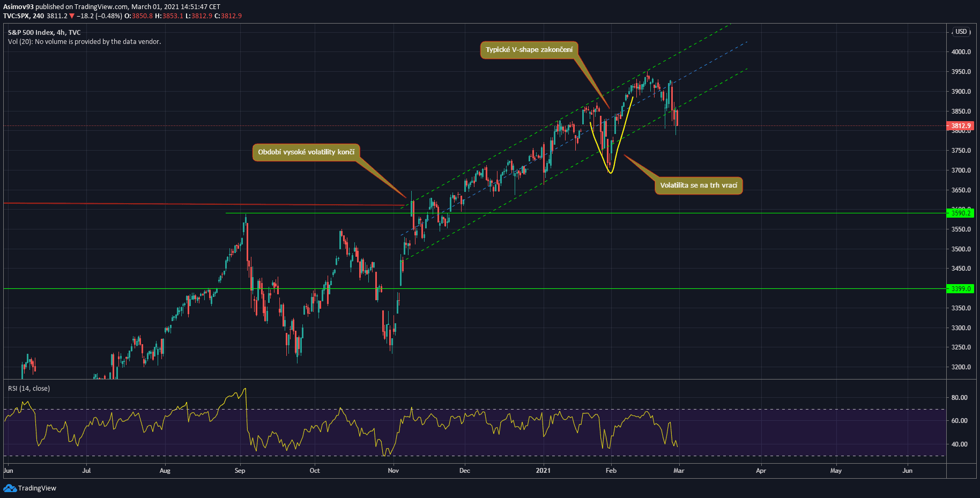Click the green 3590.2 price tag
This screenshot has height=498, width=980.
(960, 213)
